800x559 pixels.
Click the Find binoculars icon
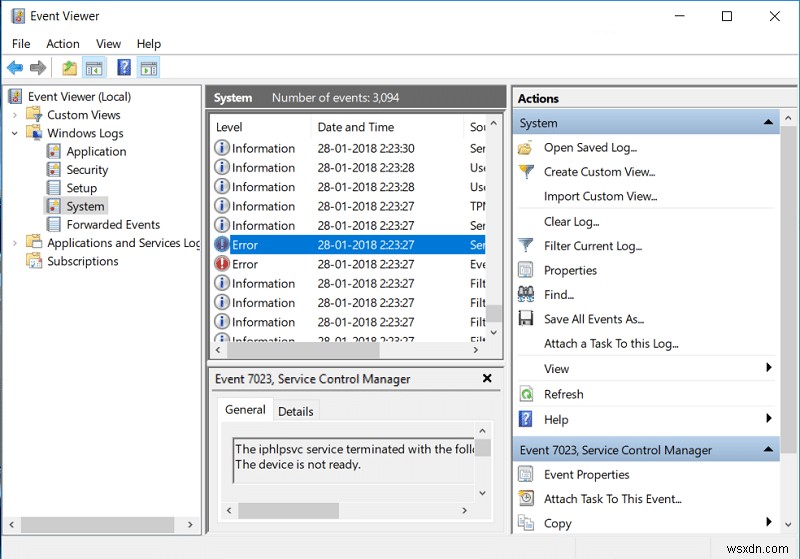[526, 294]
